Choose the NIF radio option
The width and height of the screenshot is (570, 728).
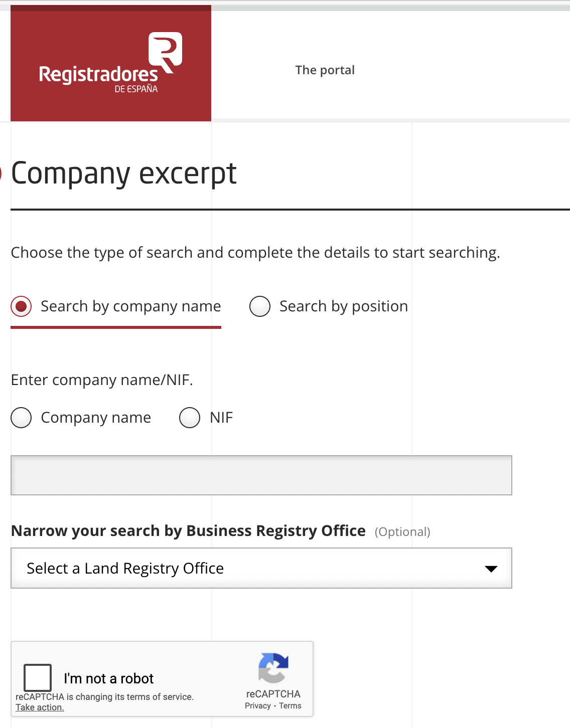[190, 418]
